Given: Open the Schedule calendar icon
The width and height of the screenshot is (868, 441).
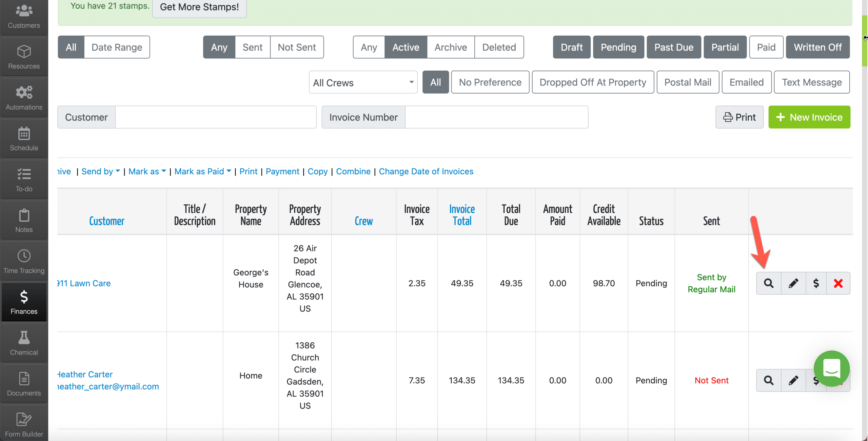Looking at the screenshot, I should coord(24,134).
